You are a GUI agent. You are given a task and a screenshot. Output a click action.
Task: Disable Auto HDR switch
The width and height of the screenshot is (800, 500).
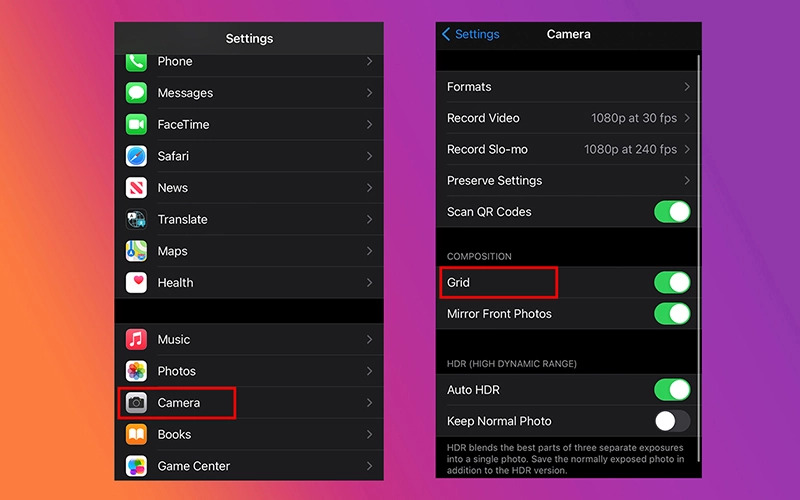coord(672,390)
